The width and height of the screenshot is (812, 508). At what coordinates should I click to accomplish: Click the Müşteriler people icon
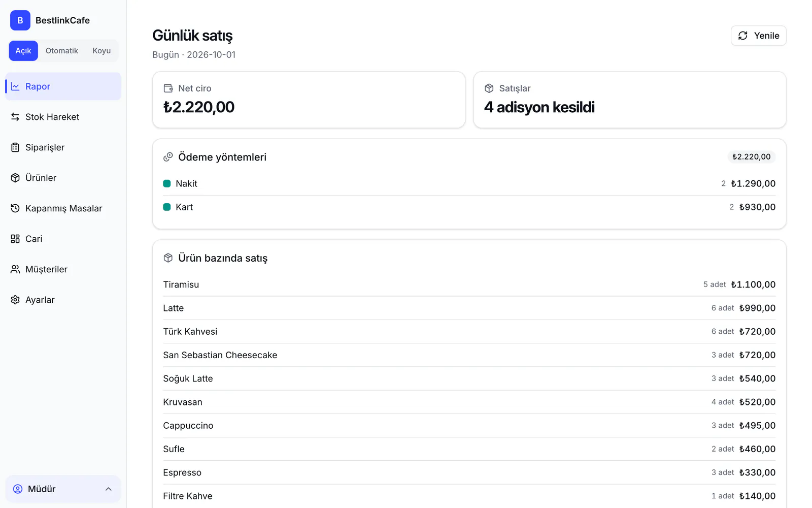pyautogui.click(x=15, y=269)
